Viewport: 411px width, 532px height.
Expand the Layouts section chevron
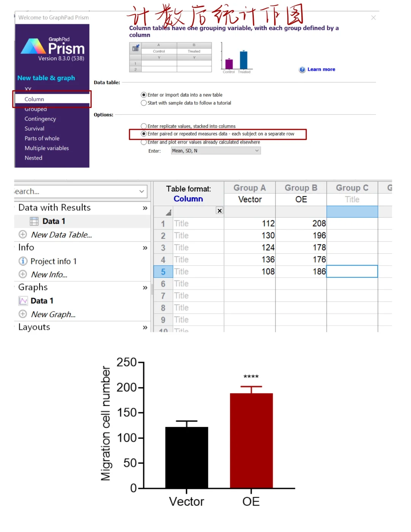[x=145, y=327]
